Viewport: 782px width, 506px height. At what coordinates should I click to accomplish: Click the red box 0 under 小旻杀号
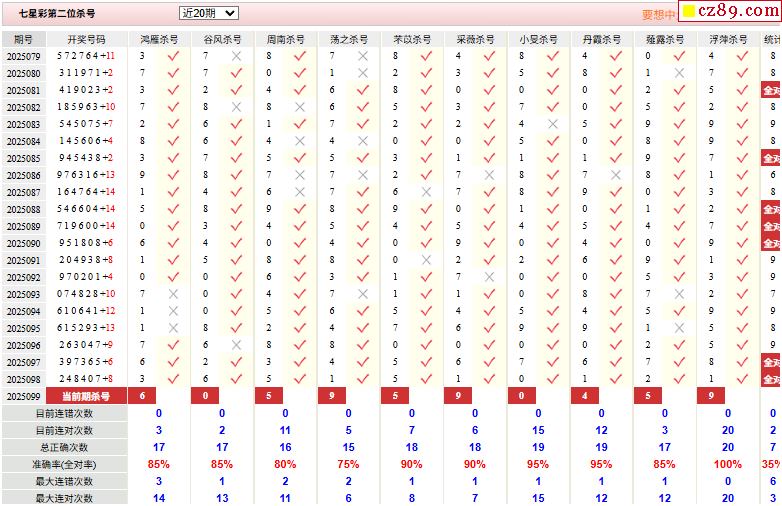522,396
